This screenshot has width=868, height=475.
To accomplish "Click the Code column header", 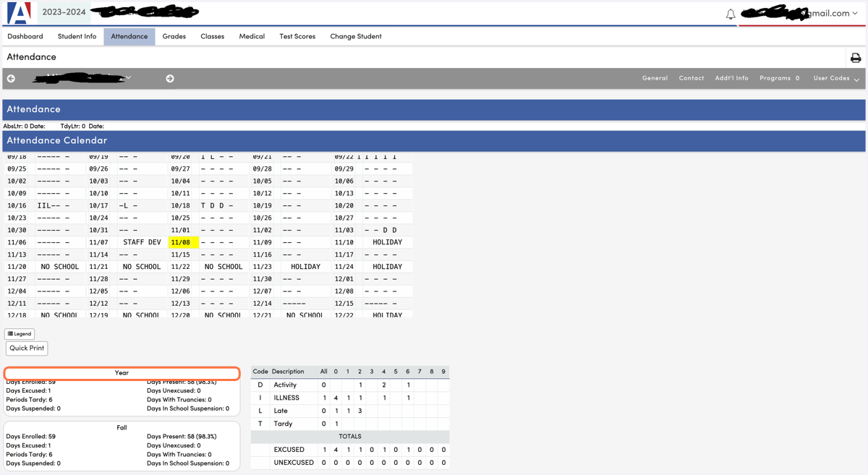I will 260,372.
